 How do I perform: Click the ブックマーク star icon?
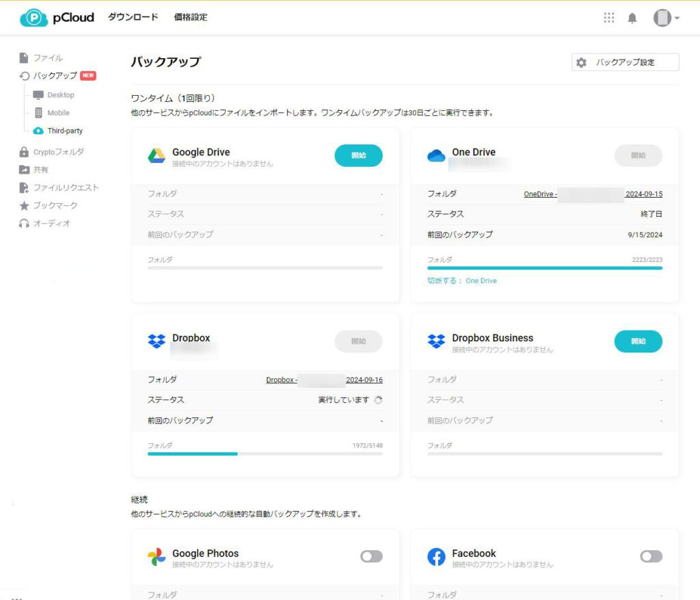coord(24,205)
